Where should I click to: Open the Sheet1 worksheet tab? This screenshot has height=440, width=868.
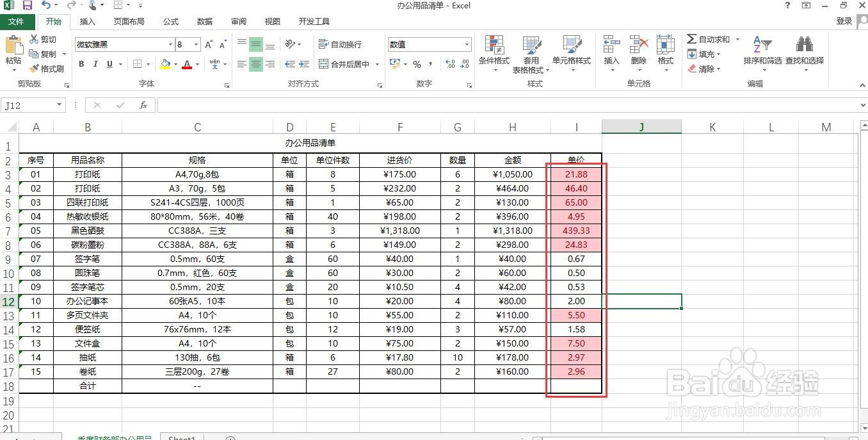(x=181, y=437)
